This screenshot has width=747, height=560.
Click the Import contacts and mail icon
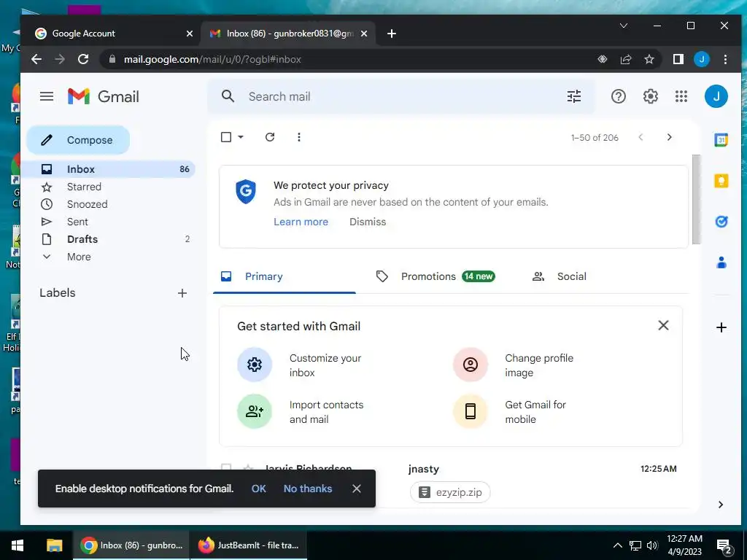coord(255,411)
